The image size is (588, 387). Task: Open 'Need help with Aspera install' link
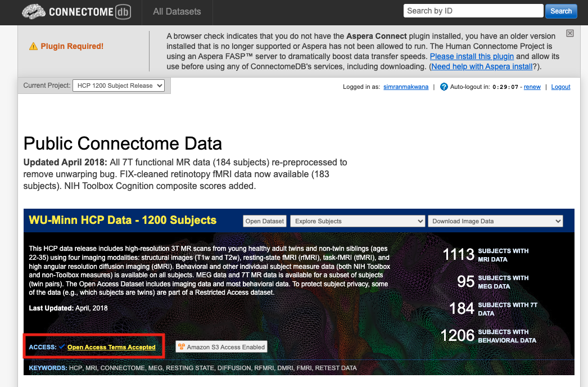click(482, 66)
